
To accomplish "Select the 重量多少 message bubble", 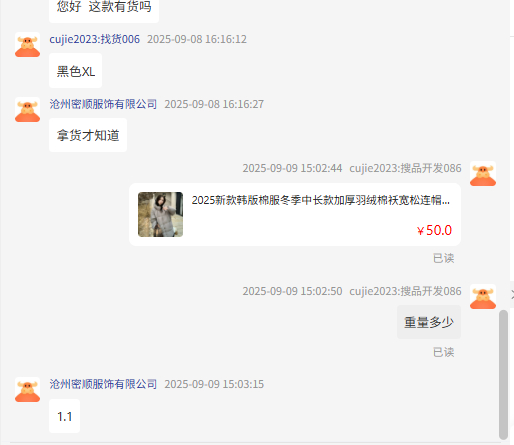I will [x=429, y=322].
